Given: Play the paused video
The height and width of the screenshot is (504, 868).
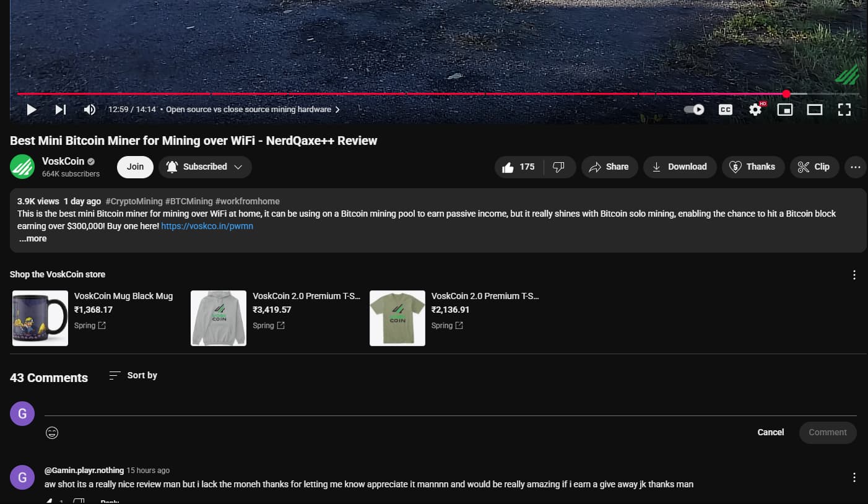Looking at the screenshot, I should tap(32, 110).
